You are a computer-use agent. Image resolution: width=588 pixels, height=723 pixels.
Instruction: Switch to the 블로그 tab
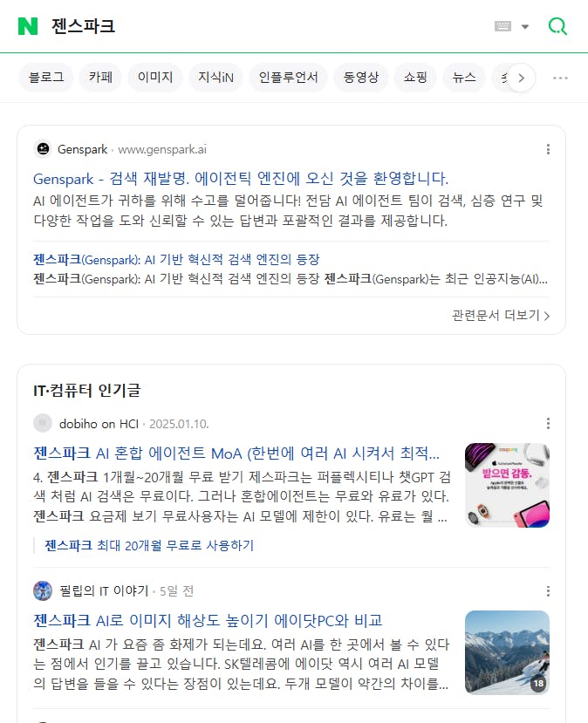click(x=46, y=78)
